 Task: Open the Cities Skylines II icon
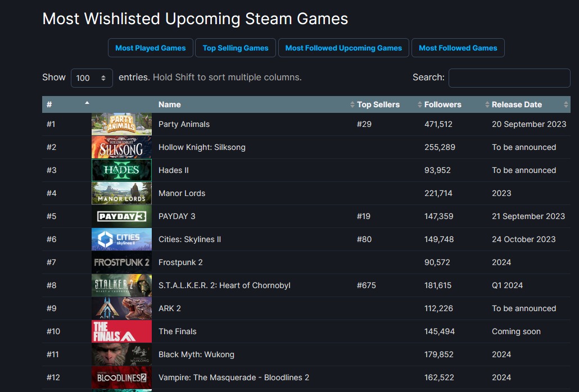point(121,239)
